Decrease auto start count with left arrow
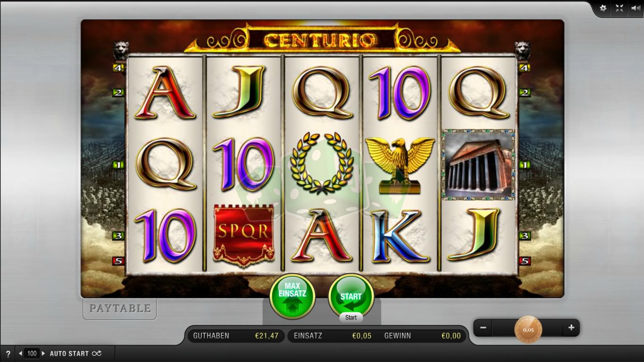Screen dimensions: 644x362 tap(20, 354)
